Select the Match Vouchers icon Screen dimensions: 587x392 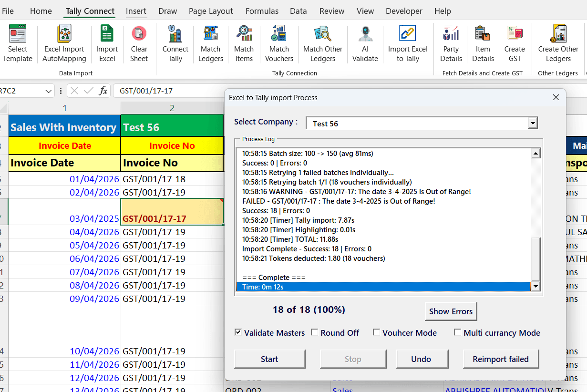click(x=279, y=43)
